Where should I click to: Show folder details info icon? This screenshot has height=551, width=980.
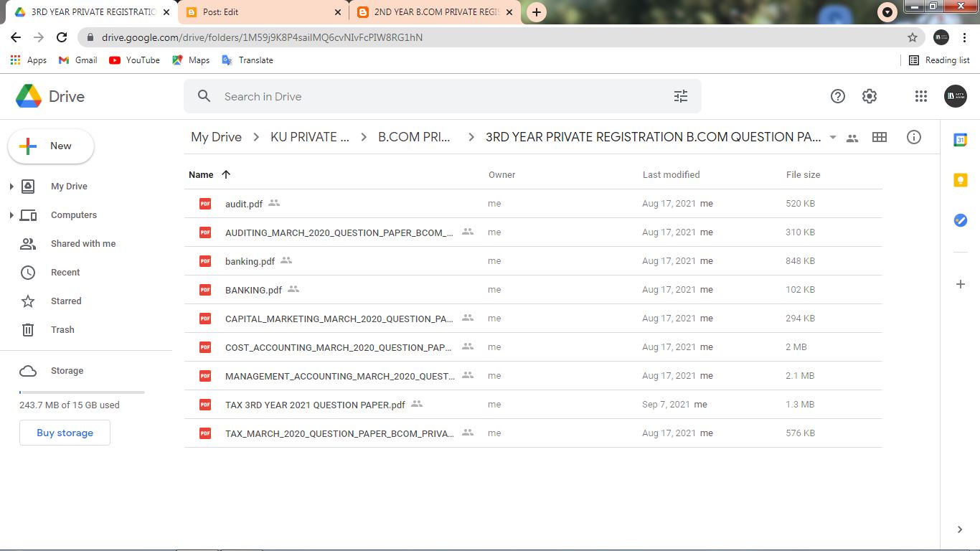pyautogui.click(x=914, y=137)
